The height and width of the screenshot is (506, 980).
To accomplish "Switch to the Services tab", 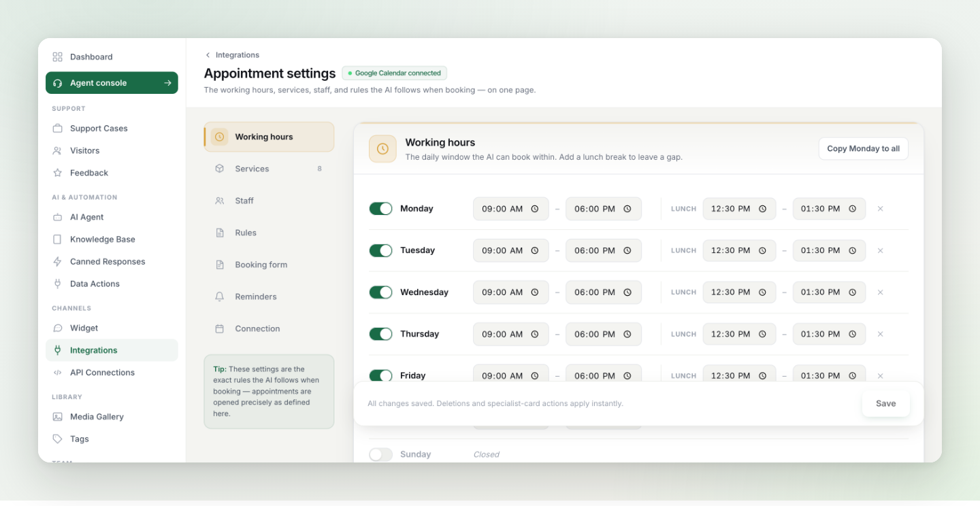I will [269, 169].
